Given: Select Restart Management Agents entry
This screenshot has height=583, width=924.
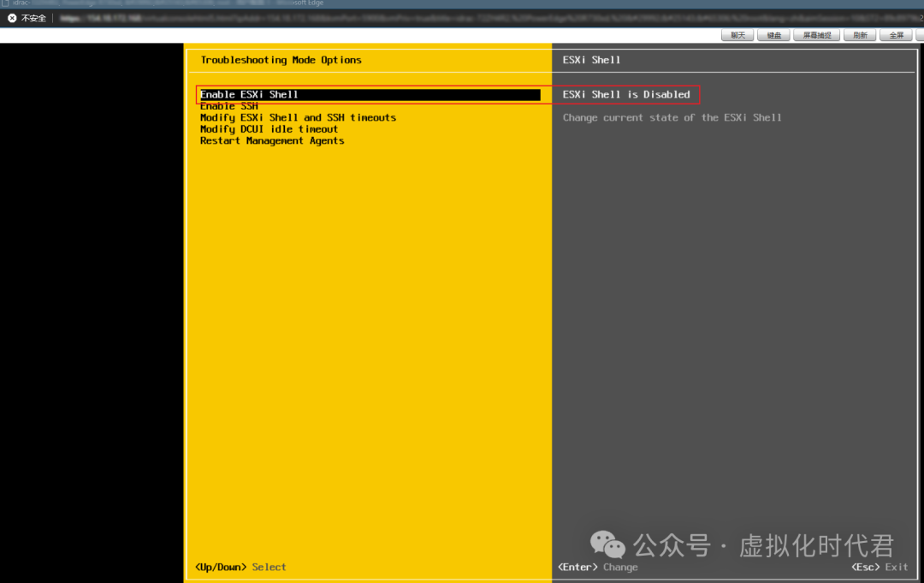Looking at the screenshot, I should 272,141.
